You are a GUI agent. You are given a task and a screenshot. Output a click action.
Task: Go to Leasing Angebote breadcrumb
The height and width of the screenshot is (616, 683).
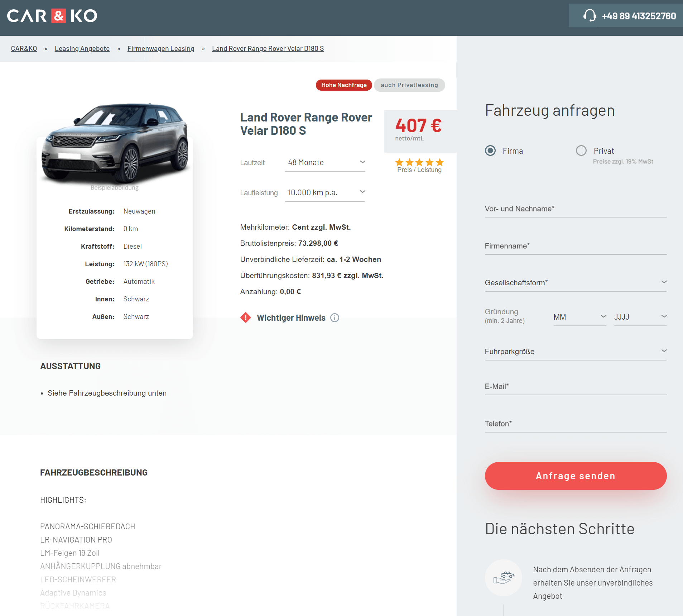point(82,48)
